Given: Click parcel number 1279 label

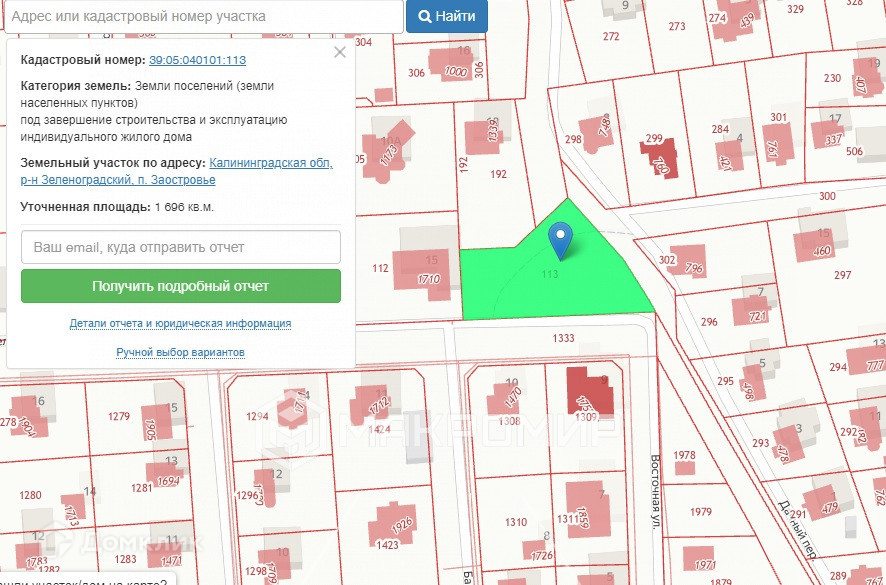Looking at the screenshot, I should 119,417.
